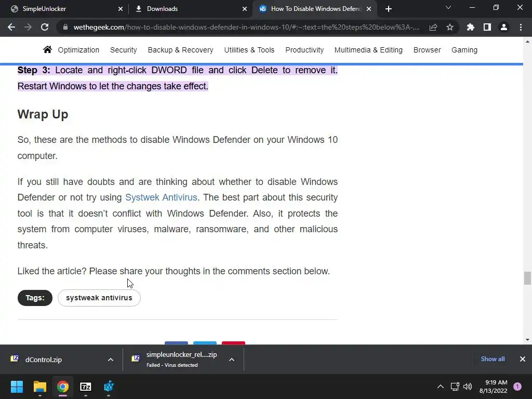The image size is (532, 399).
Task: Show all downloads
Action: pyautogui.click(x=493, y=359)
